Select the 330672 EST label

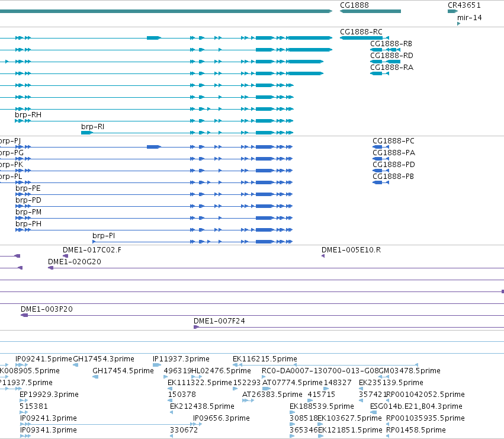pyautogui.click(x=184, y=430)
